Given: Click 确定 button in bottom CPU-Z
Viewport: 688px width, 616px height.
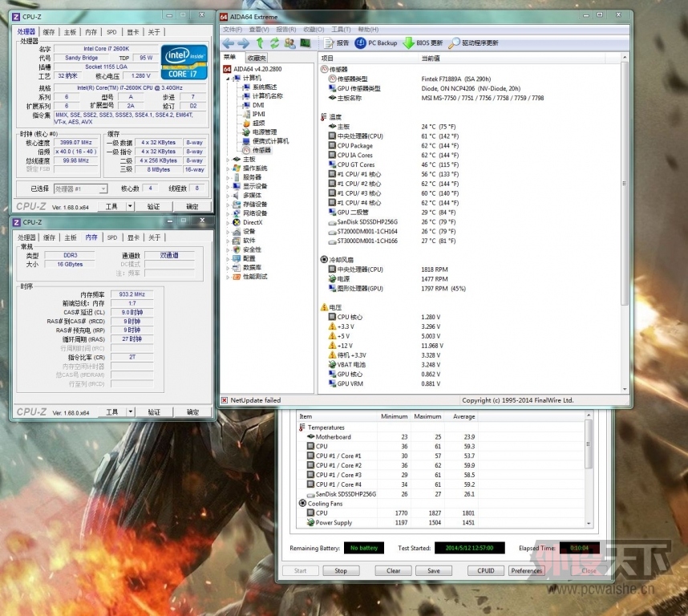Looking at the screenshot, I should [x=192, y=412].
